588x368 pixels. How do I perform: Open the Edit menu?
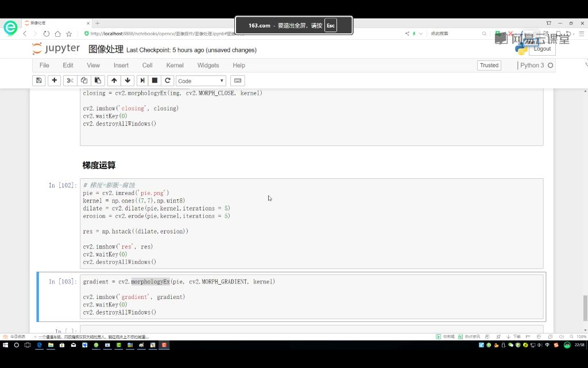coord(68,66)
